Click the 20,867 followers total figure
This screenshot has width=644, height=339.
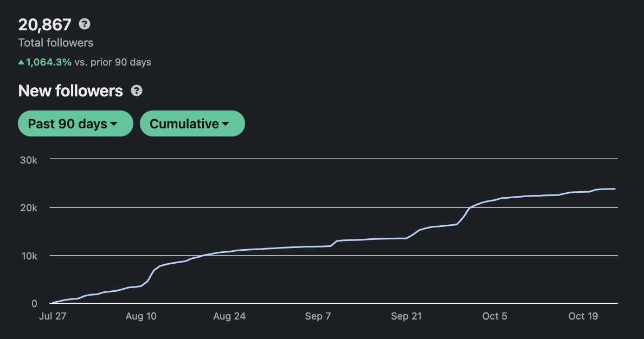tap(45, 24)
